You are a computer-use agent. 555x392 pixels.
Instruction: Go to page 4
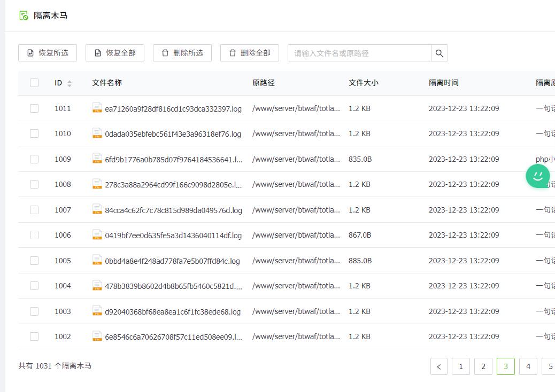pyautogui.click(x=528, y=366)
